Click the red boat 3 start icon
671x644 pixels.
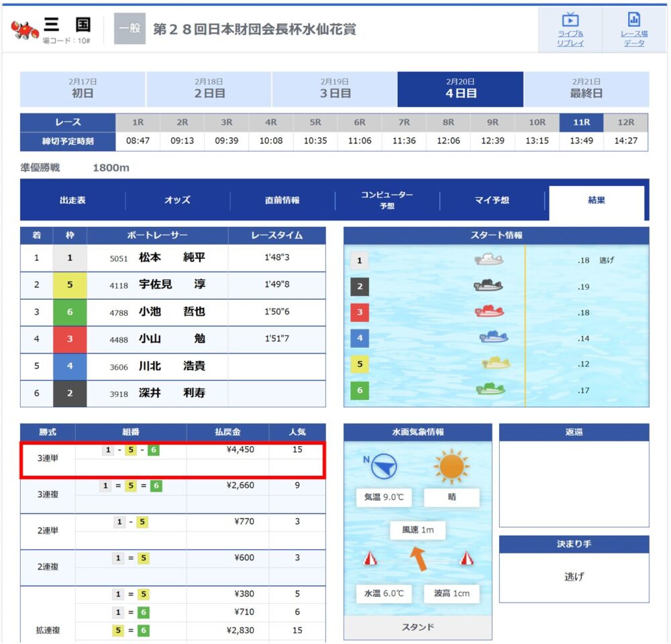(x=489, y=311)
